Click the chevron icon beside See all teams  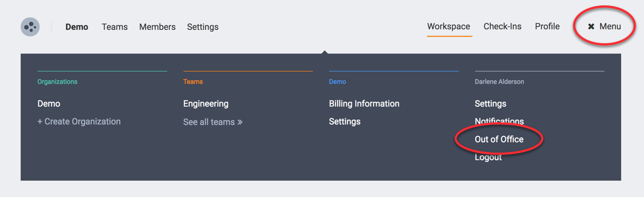(240, 122)
